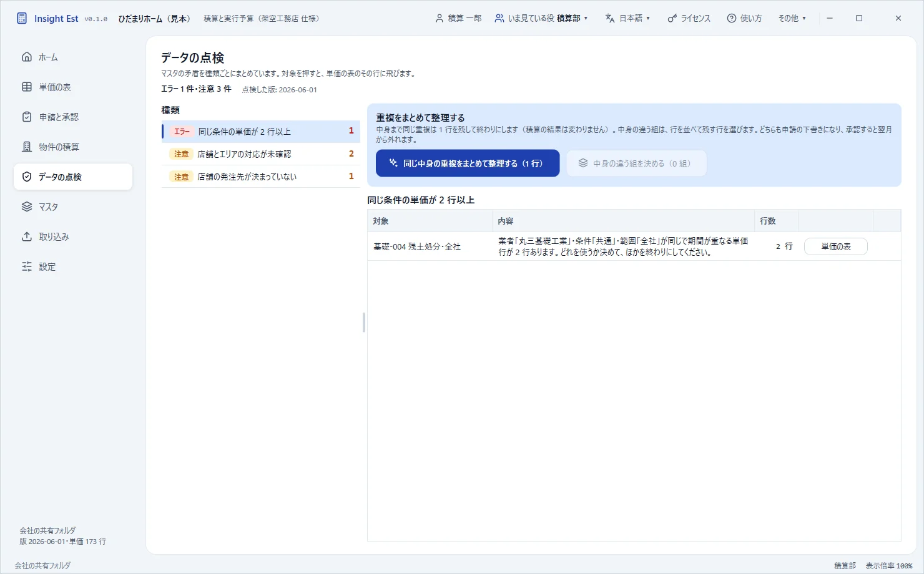Expand the その他 menu
Screen dimensions: 924x574
[x=792, y=18]
